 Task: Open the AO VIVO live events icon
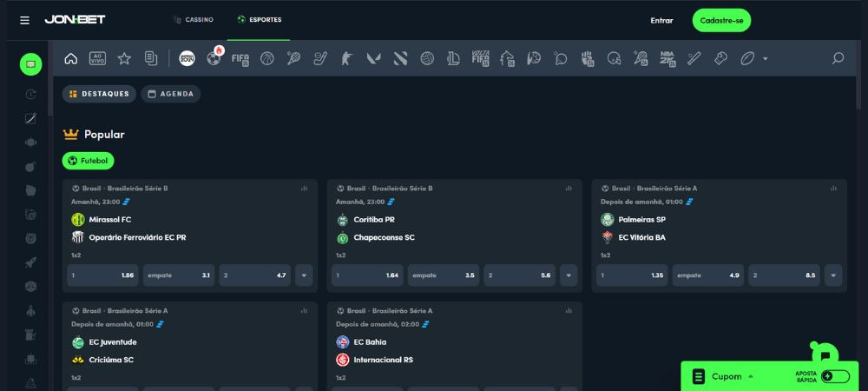[97, 58]
